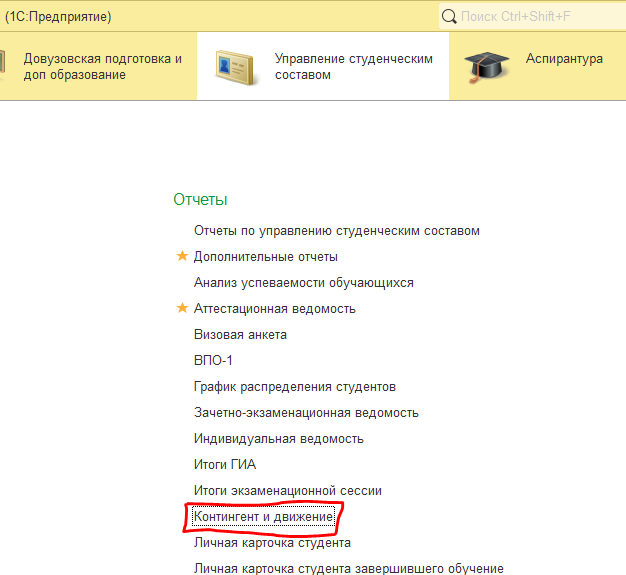Open Зачетно-экзаменационная ведомость report

[306, 413]
